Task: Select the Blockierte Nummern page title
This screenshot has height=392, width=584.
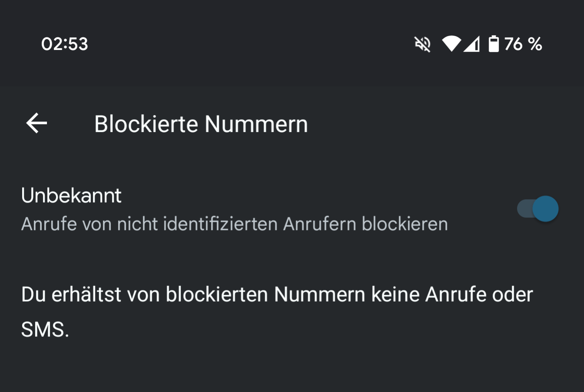Action: pyautogui.click(x=201, y=124)
